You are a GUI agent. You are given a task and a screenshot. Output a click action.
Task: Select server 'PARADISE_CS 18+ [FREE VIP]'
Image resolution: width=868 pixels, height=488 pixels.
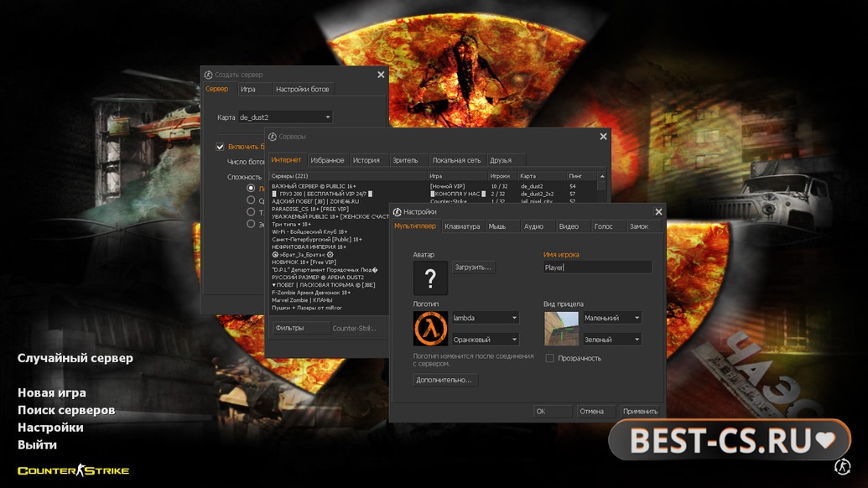point(310,209)
